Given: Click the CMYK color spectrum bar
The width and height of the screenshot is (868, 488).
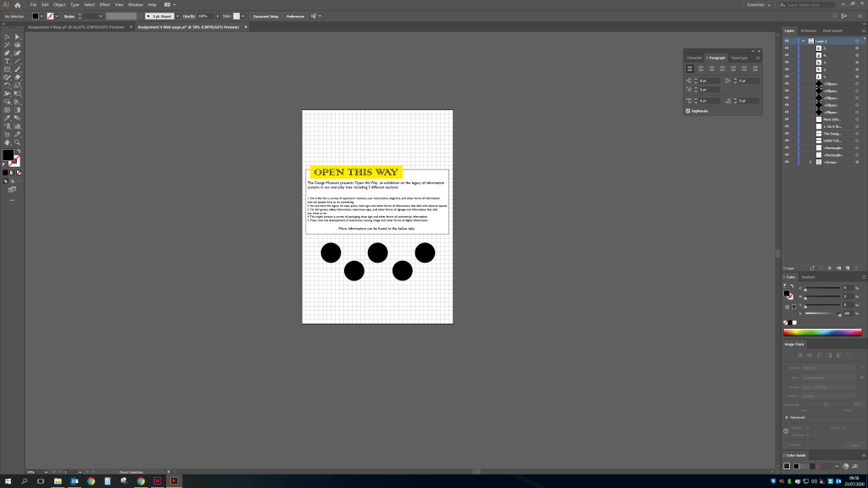Looking at the screenshot, I should (x=821, y=332).
